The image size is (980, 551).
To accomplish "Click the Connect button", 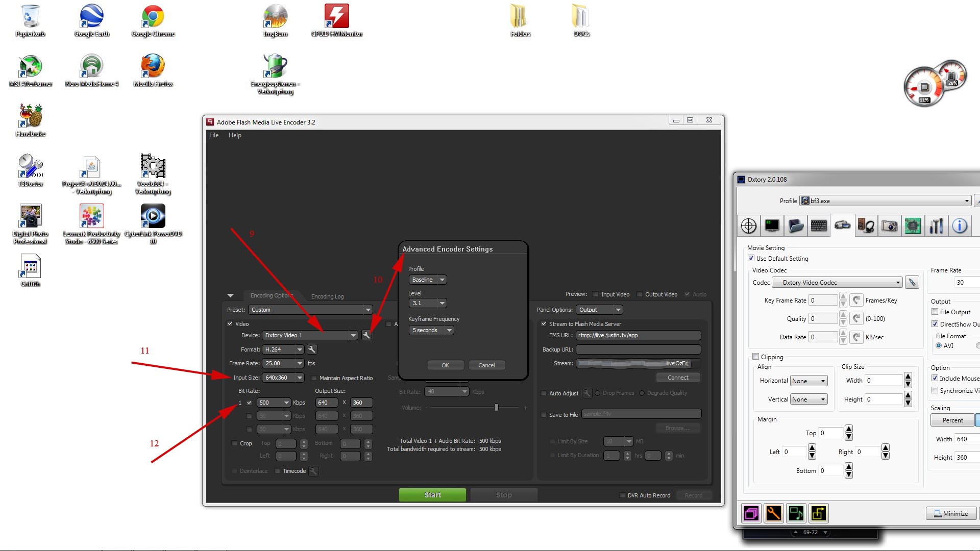I will pos(678,378).
